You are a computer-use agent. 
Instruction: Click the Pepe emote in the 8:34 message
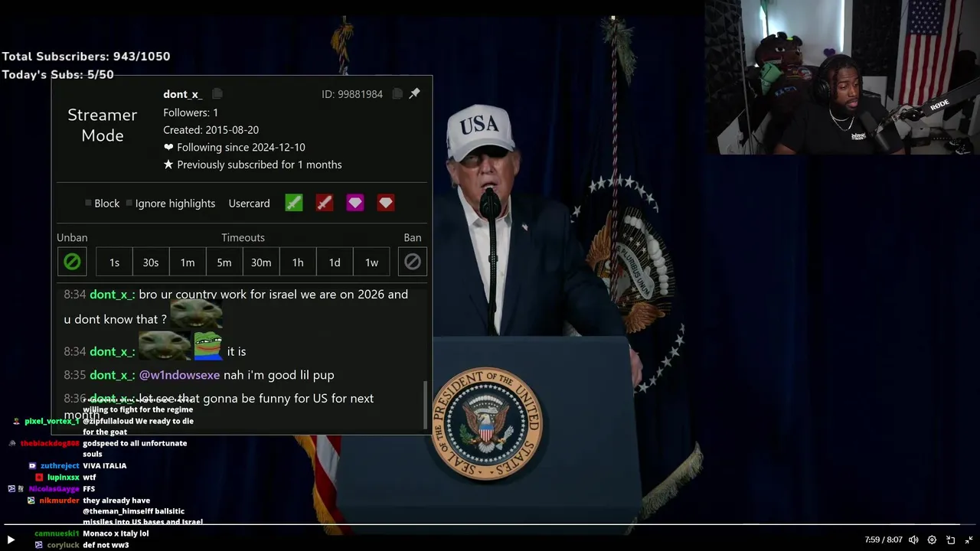(x=207, y=346)
